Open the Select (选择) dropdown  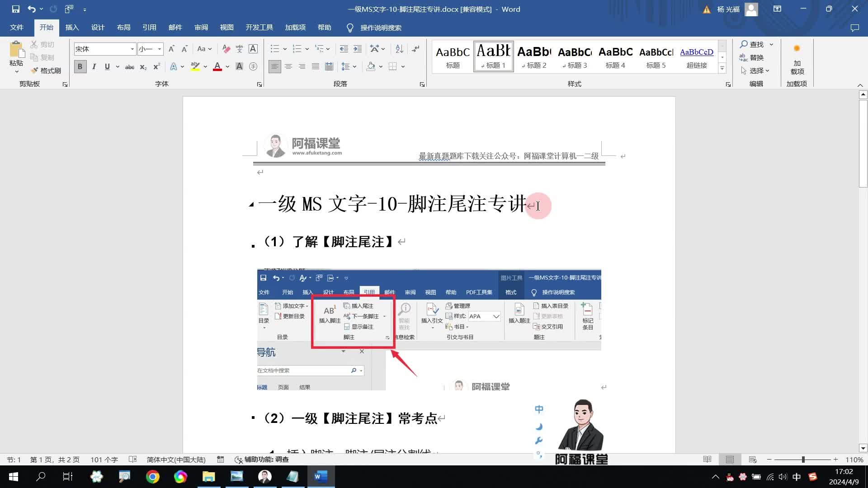(755, 70)
